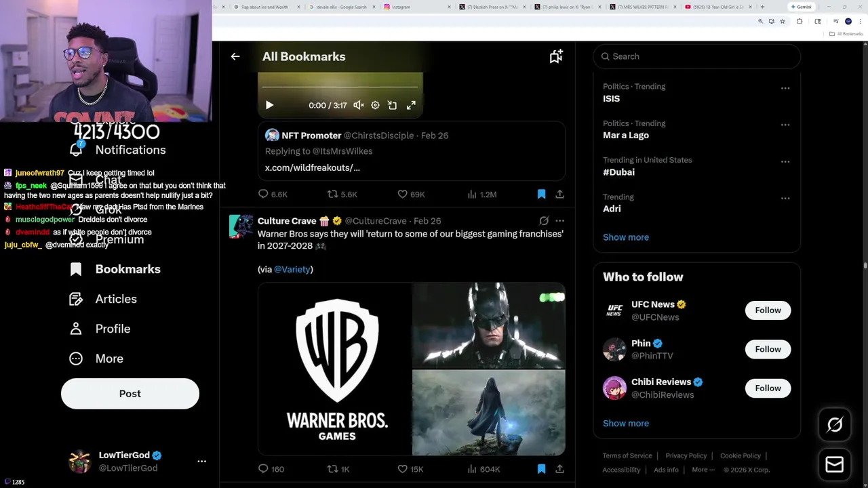
Task: Open Notifications in the sidebar
Action: point(117,150)
